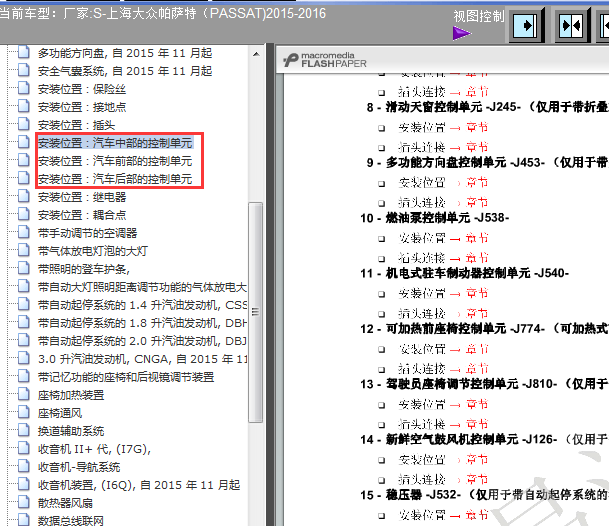Click document icon beside 换道辅助系统

click(23, 430)
